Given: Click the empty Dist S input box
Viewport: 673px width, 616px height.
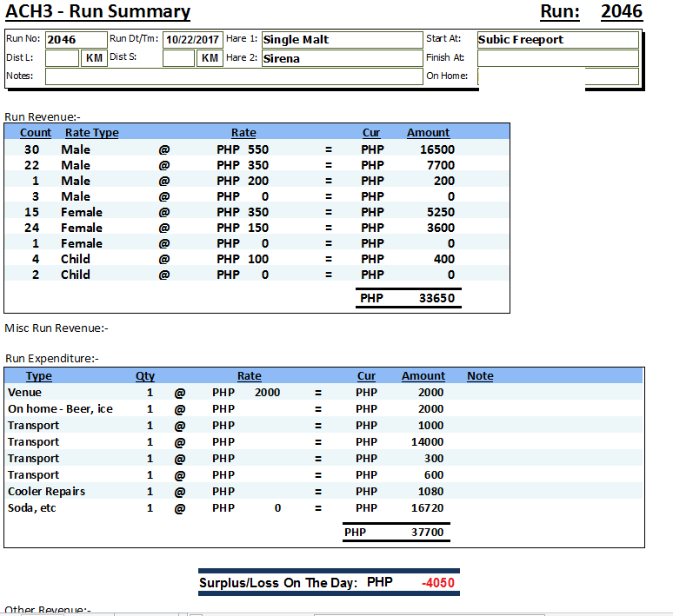Looking at the screenshot, I should 178,58.
